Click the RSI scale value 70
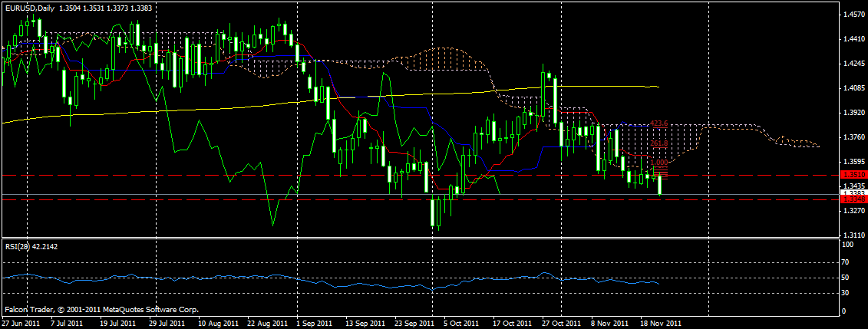The width and height of the screenshot is (868, 329). click(x=848, y=263)
